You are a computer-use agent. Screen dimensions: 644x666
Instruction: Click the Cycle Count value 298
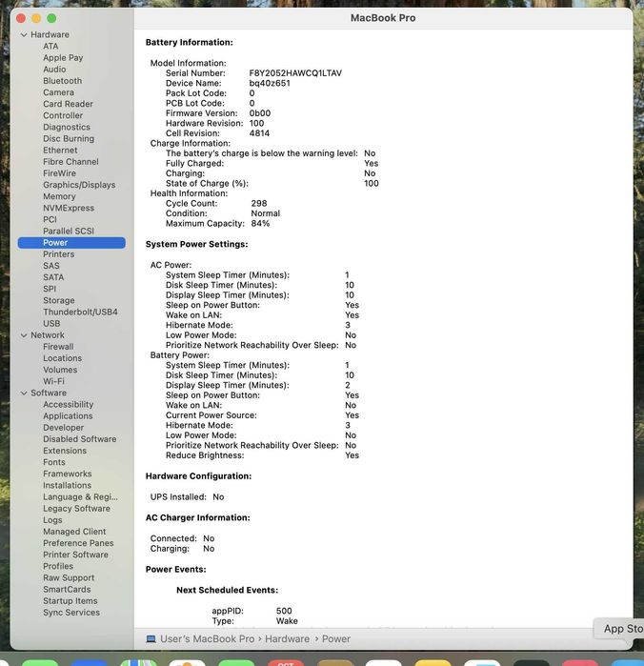click(259, 204)
